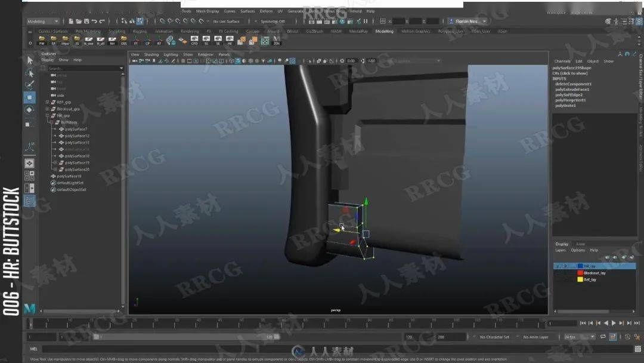Open the Modeling menu set dropdown
The image size is (644, 363).
tap(43, 21)
